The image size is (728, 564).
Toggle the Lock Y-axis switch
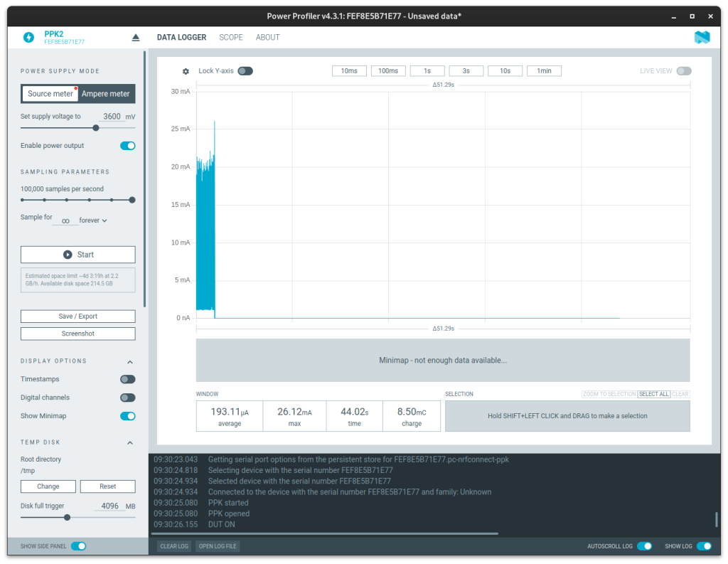245,71
